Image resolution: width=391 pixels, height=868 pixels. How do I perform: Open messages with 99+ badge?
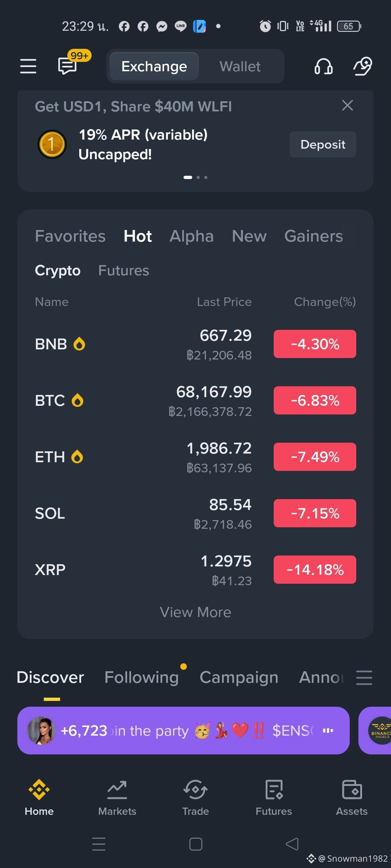(68, 66)
